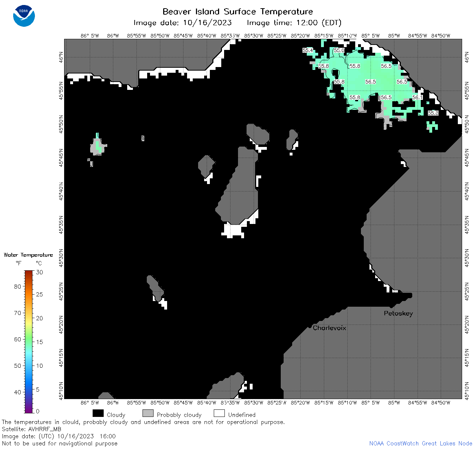Click the gray Probably cloudy legend swatch
Image resolution: width=476 pixels, height=449 pixels.
click(x=148, y=413)
